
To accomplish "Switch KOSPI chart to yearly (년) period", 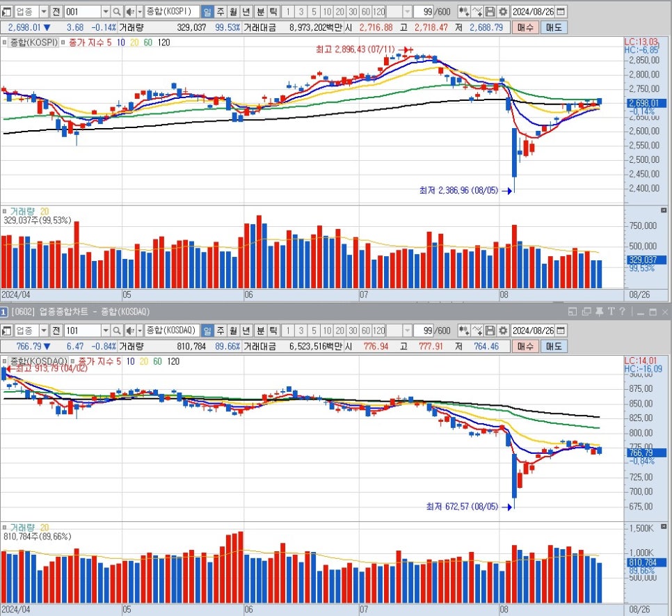I will pyautogui.click(x=246, y=12).
